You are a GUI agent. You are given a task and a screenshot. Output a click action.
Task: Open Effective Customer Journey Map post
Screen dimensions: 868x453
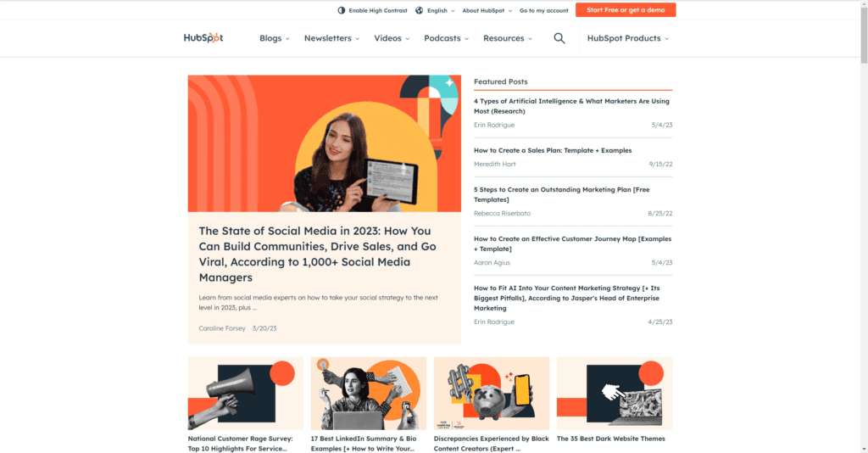[x=572, y=243]
